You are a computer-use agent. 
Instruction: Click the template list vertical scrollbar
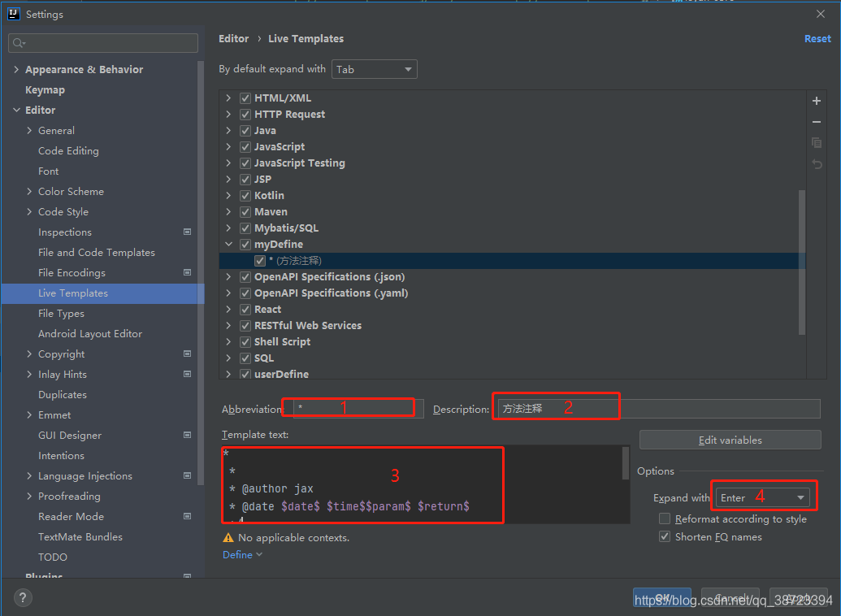(x=802, y=262)
